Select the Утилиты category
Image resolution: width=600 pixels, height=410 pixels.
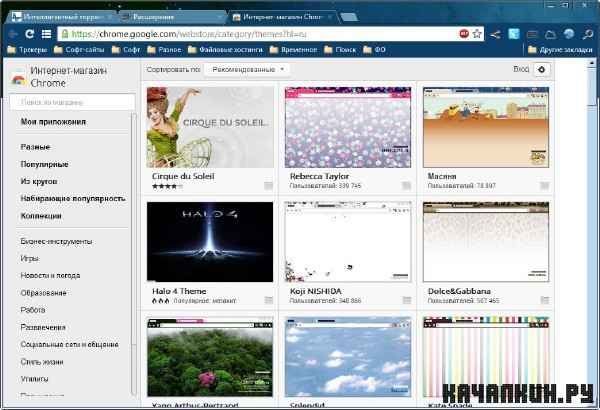click(34, 379)
